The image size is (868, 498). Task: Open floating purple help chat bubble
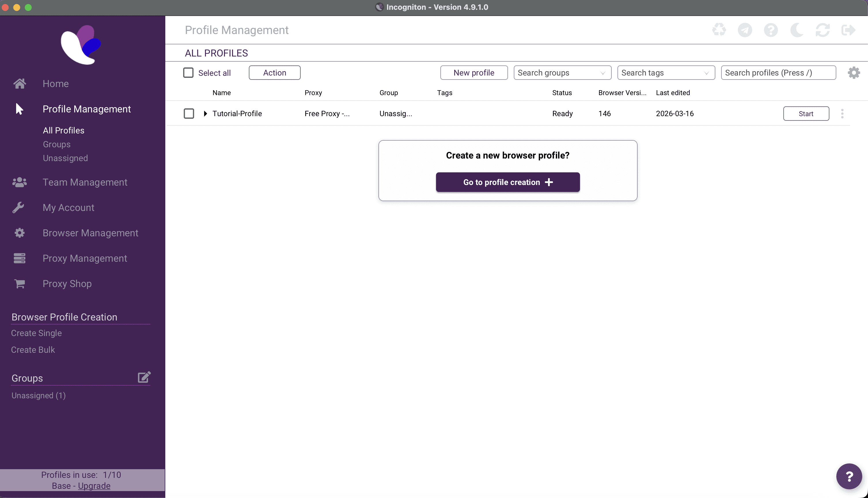849,476
